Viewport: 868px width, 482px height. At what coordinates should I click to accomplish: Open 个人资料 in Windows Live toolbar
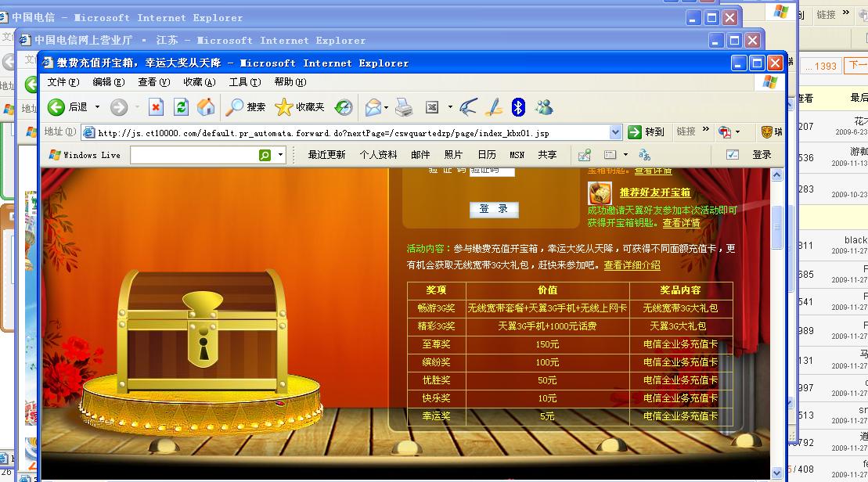378,155
